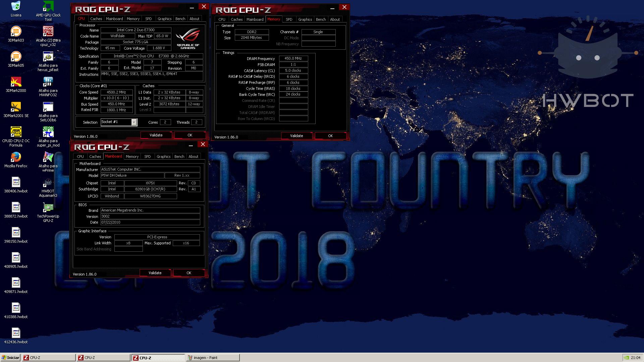Select the 408905.hwbot file icon

(16, 257)
